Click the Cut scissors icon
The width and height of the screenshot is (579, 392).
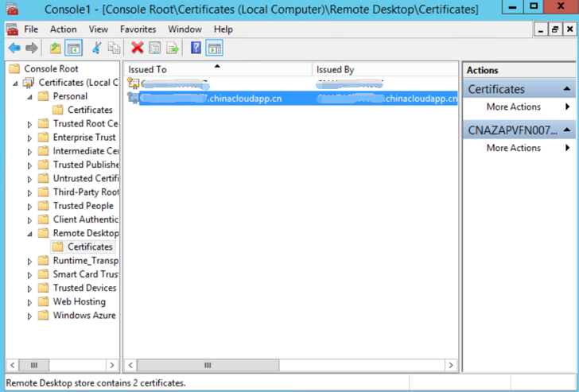(96, 49)
